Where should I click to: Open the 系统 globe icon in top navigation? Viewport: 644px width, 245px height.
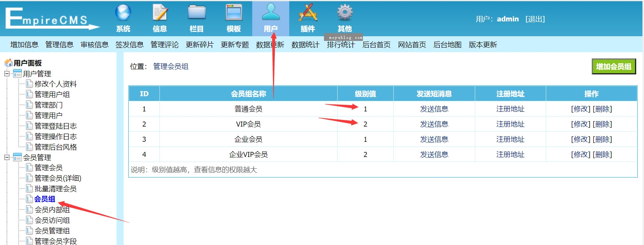[x=123, y=12]
